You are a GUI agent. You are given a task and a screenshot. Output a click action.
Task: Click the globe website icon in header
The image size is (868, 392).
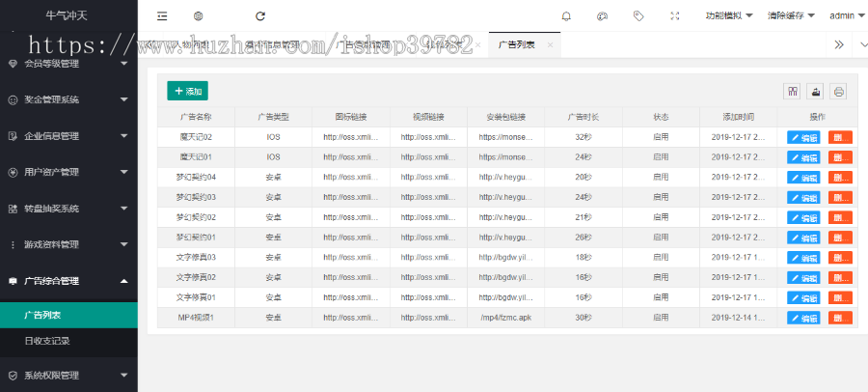(198, 15)
